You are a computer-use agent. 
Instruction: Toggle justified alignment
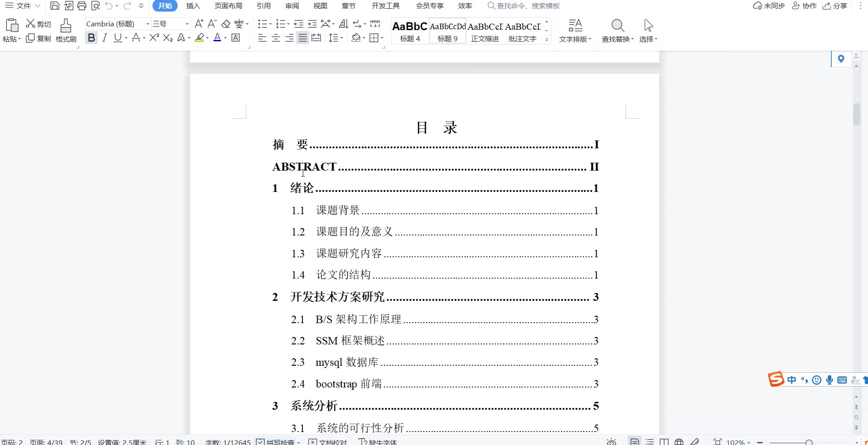pos(303,38)
